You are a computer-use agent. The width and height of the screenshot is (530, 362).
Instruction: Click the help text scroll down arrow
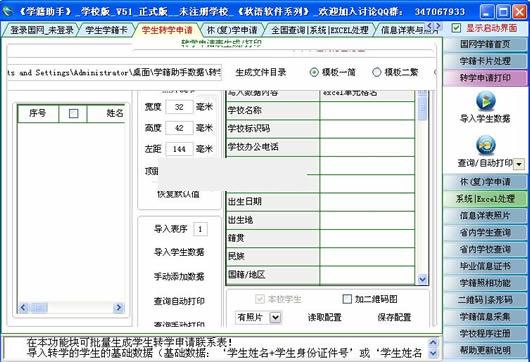tap(433, 354)
